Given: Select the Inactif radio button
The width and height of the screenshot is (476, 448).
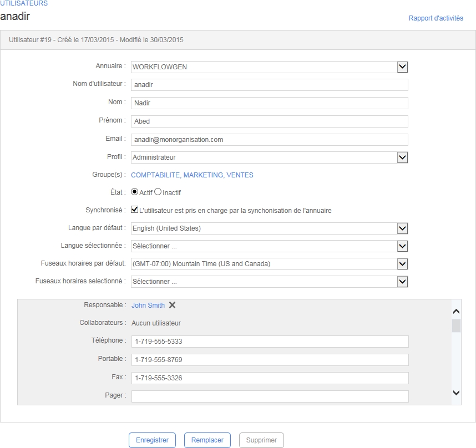Looking at the screenshot, I should (x=158, y=192).
